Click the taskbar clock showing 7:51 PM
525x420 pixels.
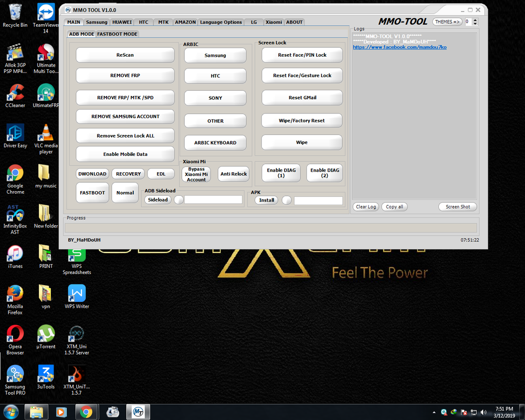(x=504, y=412)
